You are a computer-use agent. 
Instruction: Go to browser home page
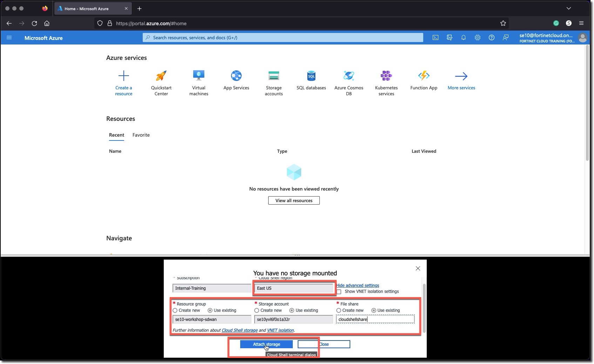[x=47, y=23]
